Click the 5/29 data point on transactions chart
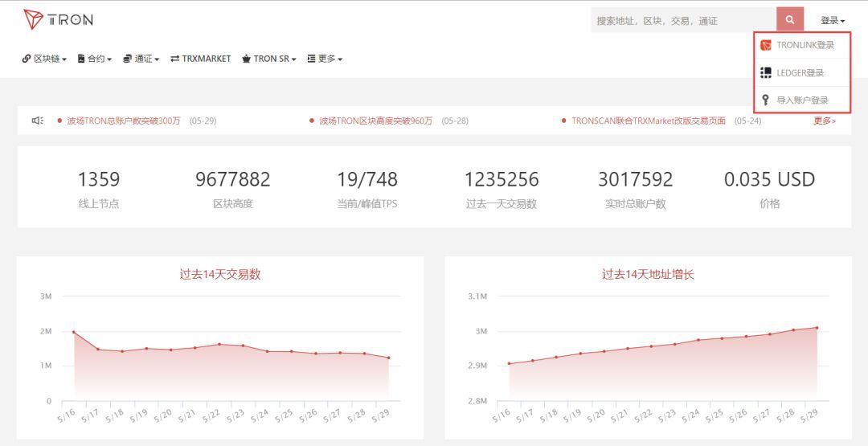The width and height of the screenshot is (868, 446). tap(389, 358)
